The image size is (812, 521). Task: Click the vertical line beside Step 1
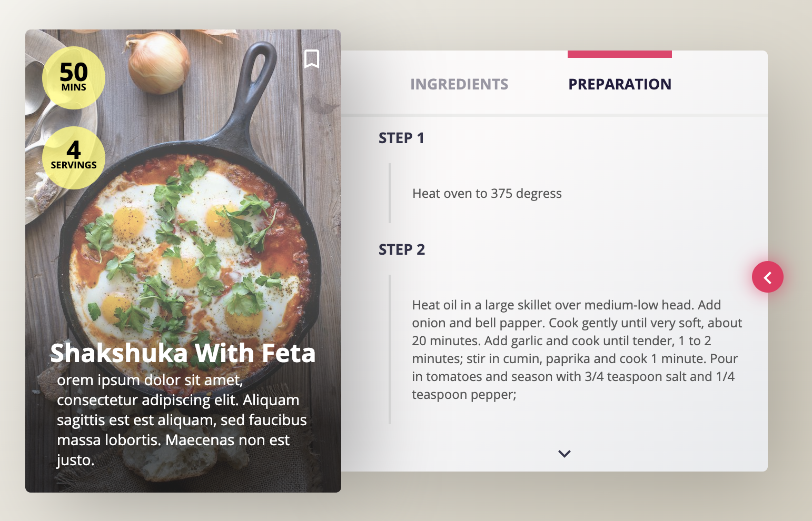[x=390, y=193]
